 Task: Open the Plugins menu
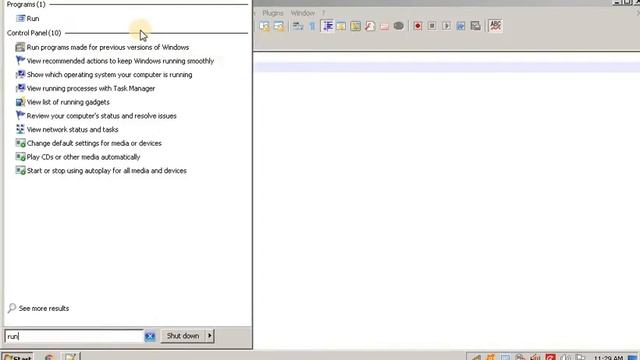click(x=273, y=13)
